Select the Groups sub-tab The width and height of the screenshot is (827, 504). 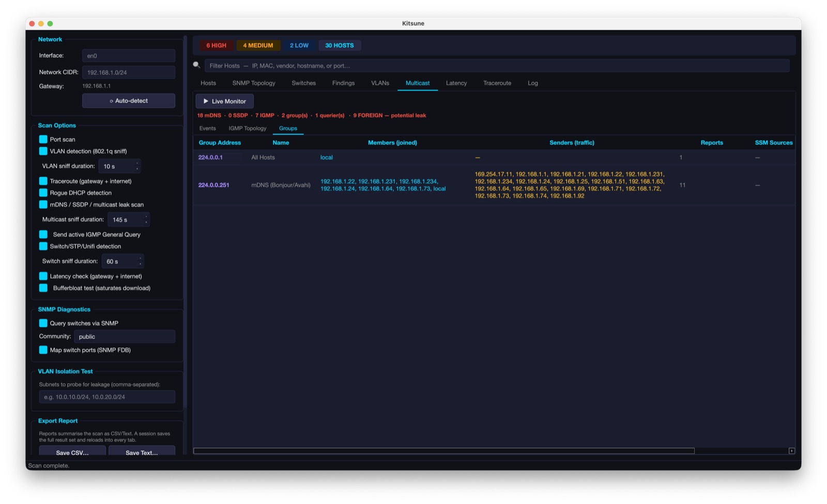288,129
